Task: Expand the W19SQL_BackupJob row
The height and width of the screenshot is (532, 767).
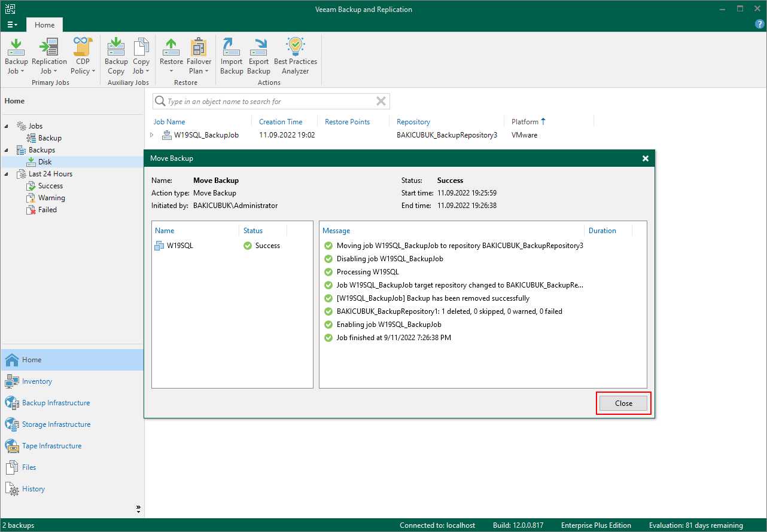Action: pyautogui.click(x=152, y=135)
